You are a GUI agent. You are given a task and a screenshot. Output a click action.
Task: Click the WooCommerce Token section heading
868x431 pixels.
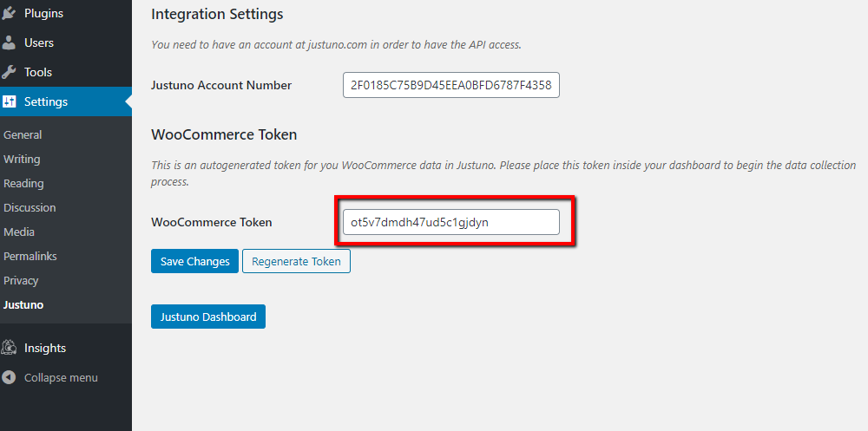click(224, 134)
